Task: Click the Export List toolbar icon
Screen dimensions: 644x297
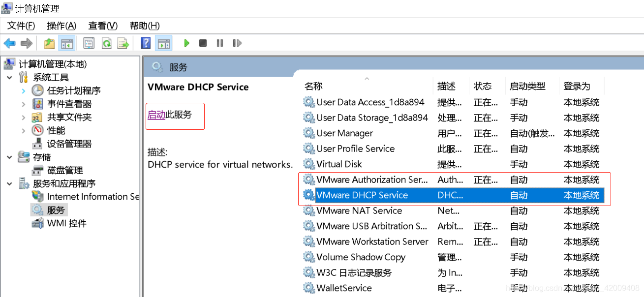Action: click(123, 43)
